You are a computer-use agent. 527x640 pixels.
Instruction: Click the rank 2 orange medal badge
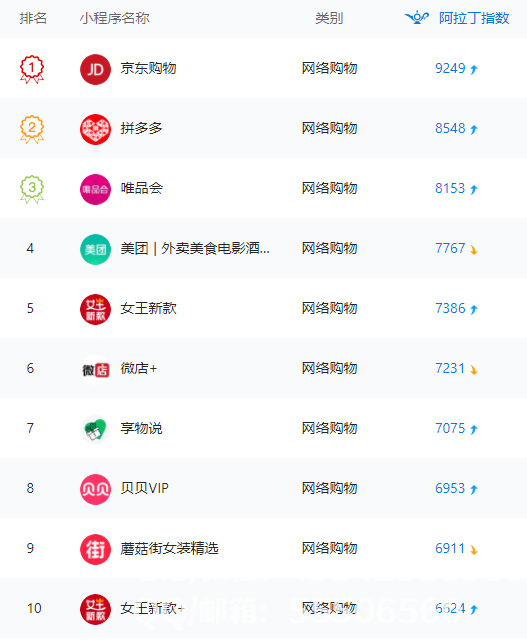coord(32,129)
